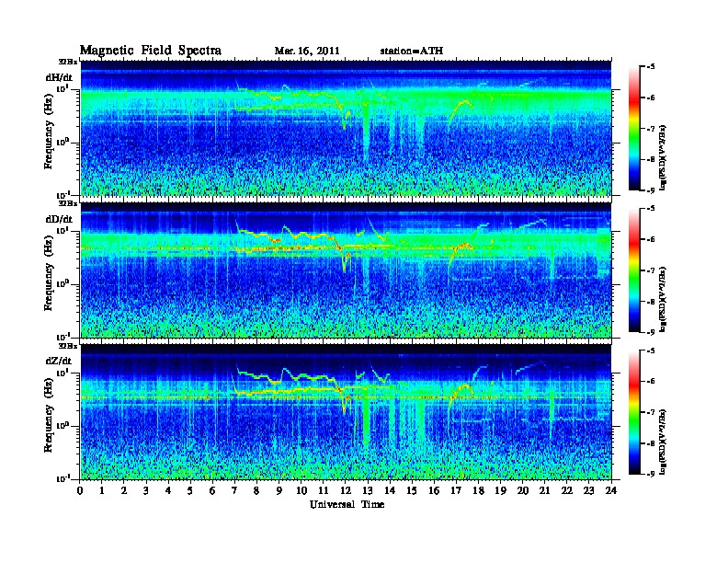This screenshot has width=728, height=563.
Task: Click the color bar beside the dH/dt panel
Action: point(634,128)
